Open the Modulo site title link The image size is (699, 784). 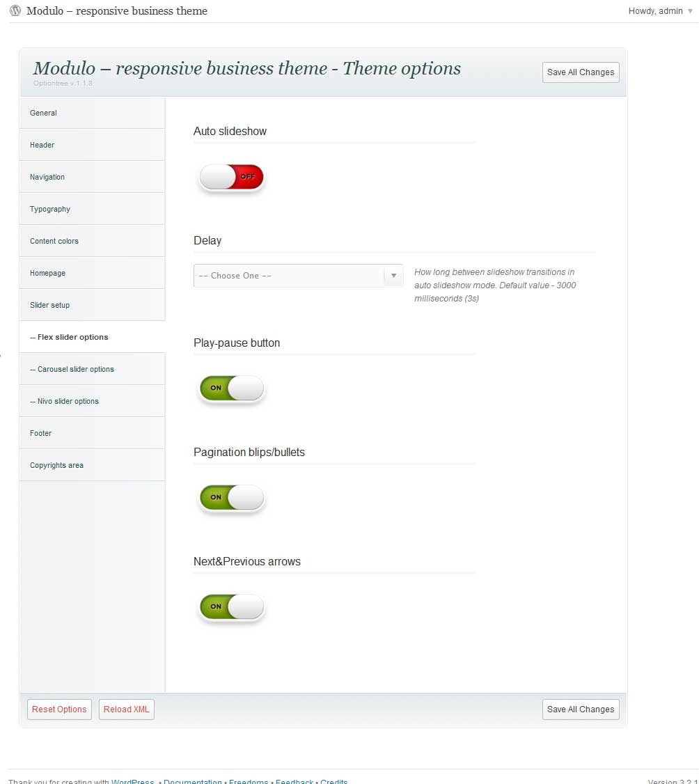117,11
